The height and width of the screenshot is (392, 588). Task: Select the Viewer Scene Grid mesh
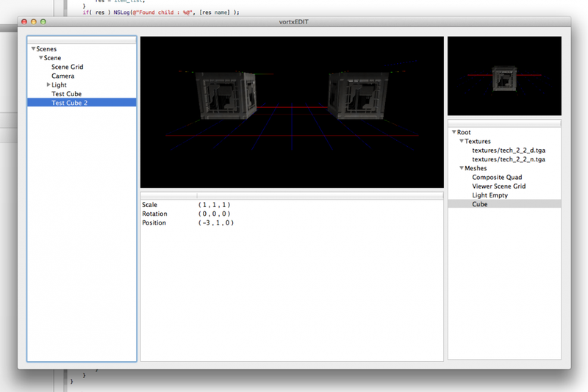point(499,186)
